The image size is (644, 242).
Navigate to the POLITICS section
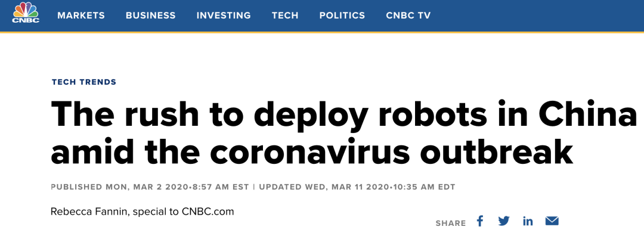(342, 15)
